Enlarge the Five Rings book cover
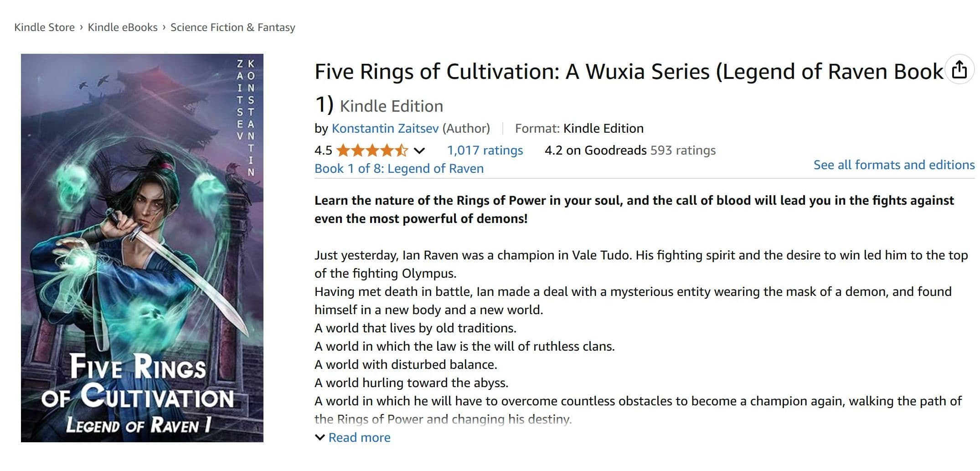 point(142,248)
